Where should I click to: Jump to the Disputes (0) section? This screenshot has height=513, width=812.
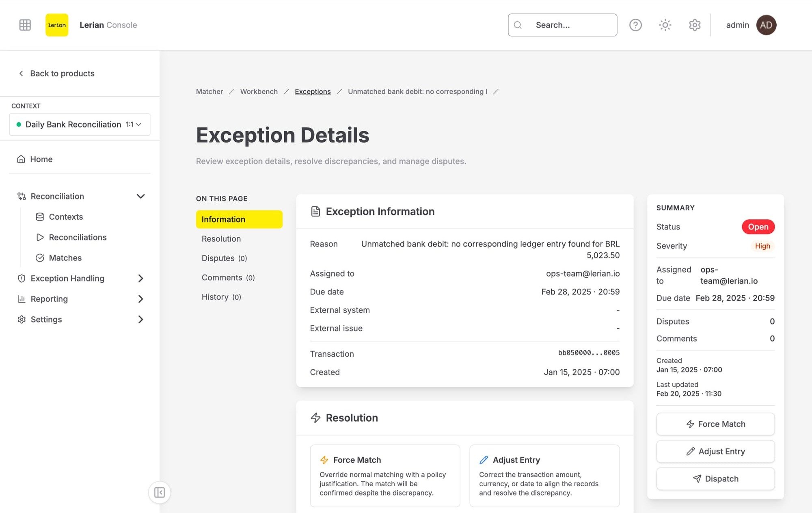pos(224,258)
